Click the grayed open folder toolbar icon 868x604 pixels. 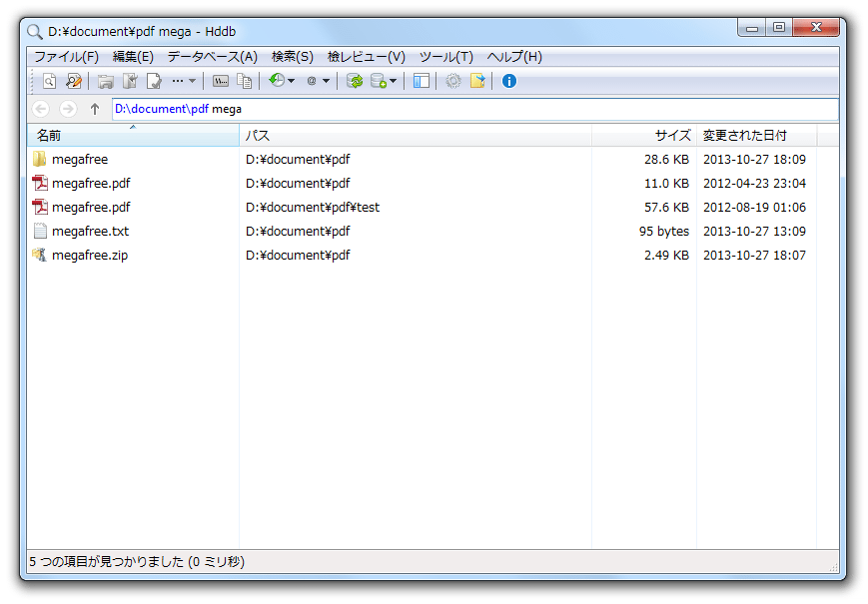tap(105, 81)
